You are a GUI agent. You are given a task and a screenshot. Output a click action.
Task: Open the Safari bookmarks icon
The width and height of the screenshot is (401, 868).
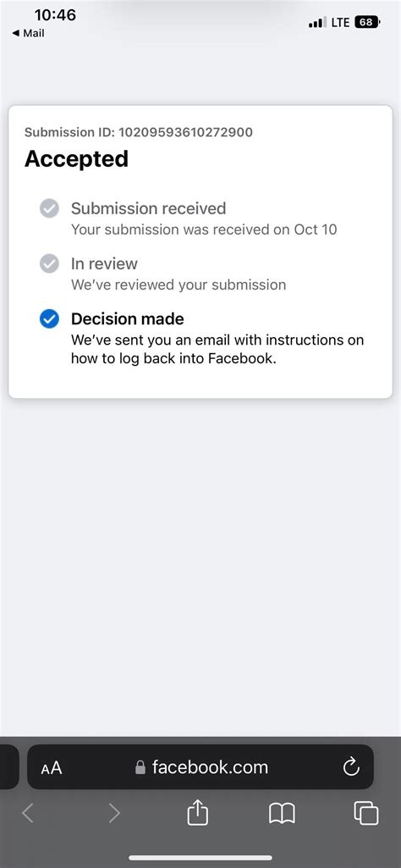click(x=282, y=814)
